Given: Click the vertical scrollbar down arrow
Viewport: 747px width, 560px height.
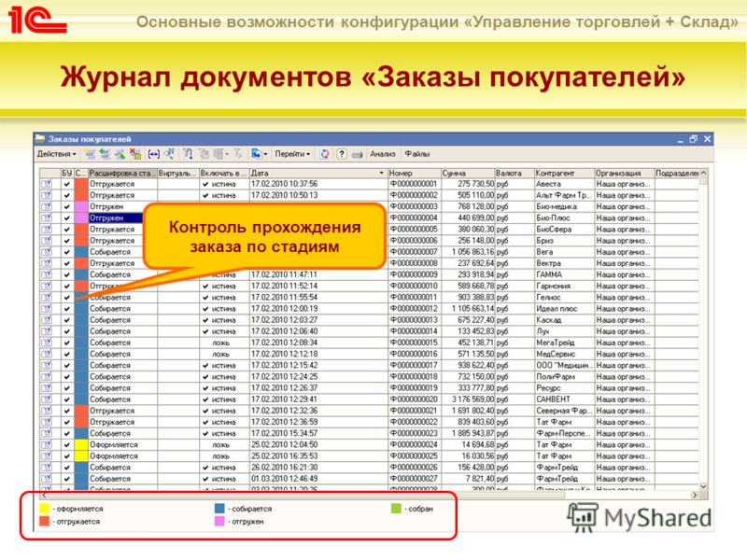Looking at the screenshot, I should coord(704,486).
